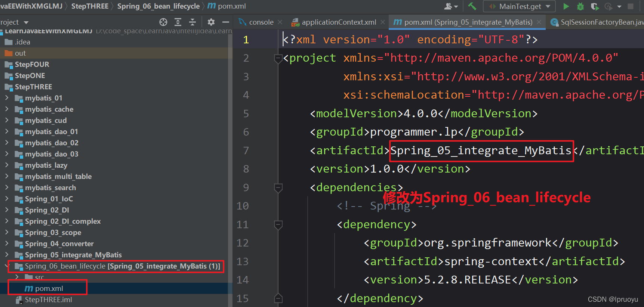Click the modelVersion 4.0.0 line

pyautogui.click(x=423, y=114)
